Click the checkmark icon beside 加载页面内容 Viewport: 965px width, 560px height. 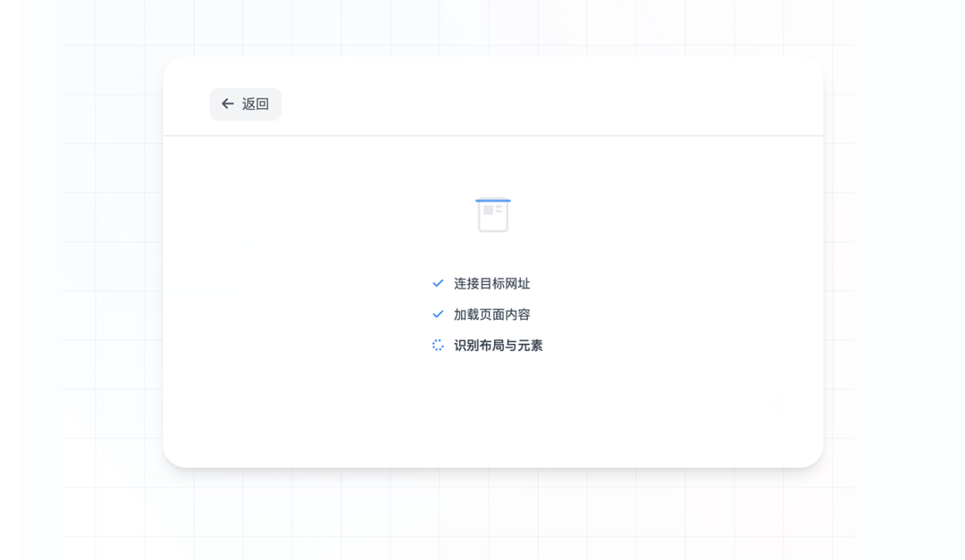(437, 313)
